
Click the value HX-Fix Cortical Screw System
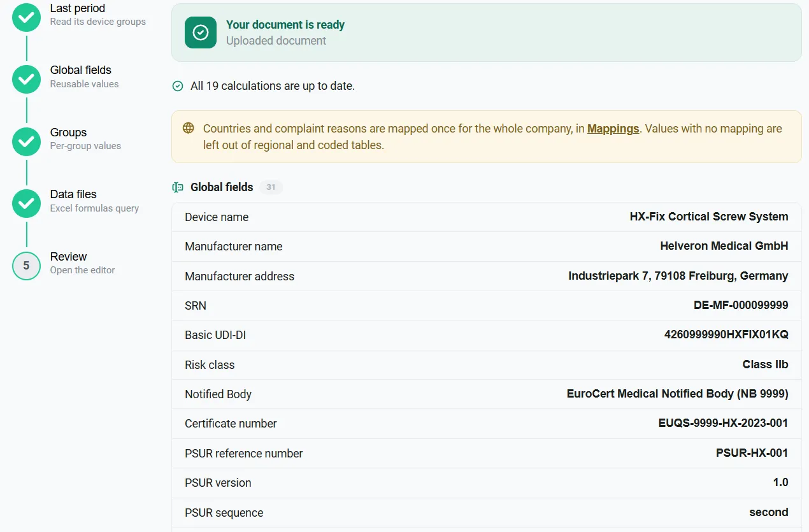(709, 217)
